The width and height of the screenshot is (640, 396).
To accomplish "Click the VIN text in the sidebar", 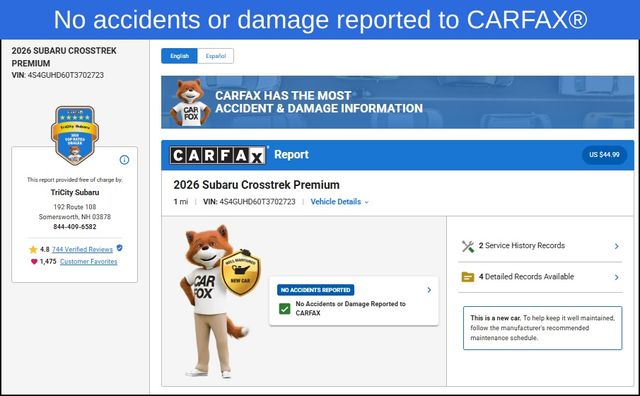I will click(x=58, y=75).
